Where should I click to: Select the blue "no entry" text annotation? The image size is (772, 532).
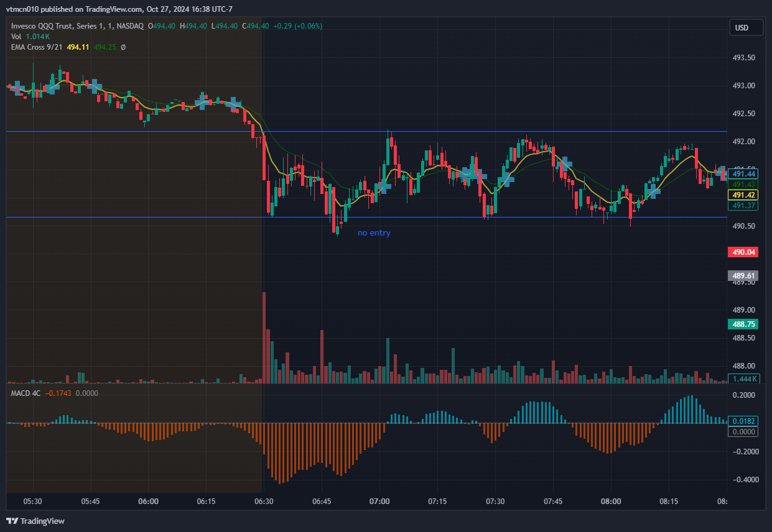tap(374, 233)
